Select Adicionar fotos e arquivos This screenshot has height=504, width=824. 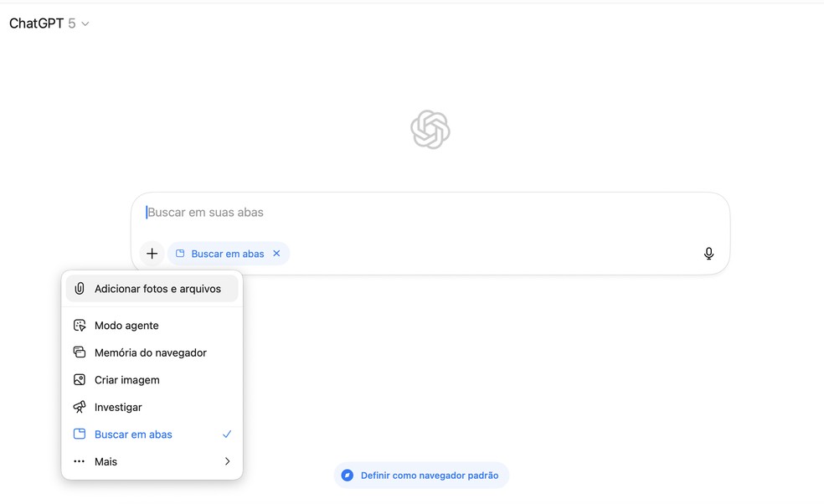coord(152,289)
